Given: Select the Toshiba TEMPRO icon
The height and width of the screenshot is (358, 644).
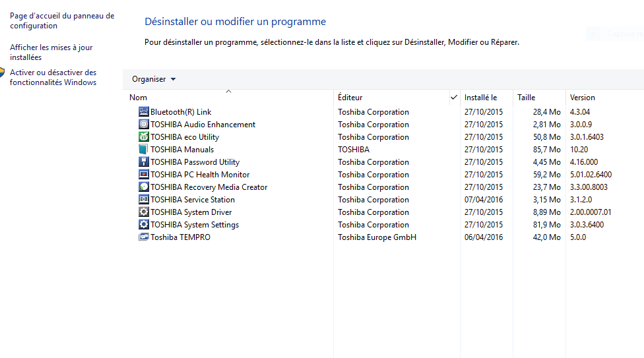Looking at the screenshot, I should pos(143,237).
